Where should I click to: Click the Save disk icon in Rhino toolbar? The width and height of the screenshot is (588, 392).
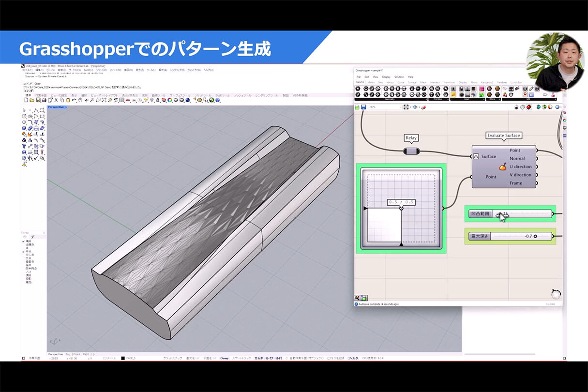point(38,100)
